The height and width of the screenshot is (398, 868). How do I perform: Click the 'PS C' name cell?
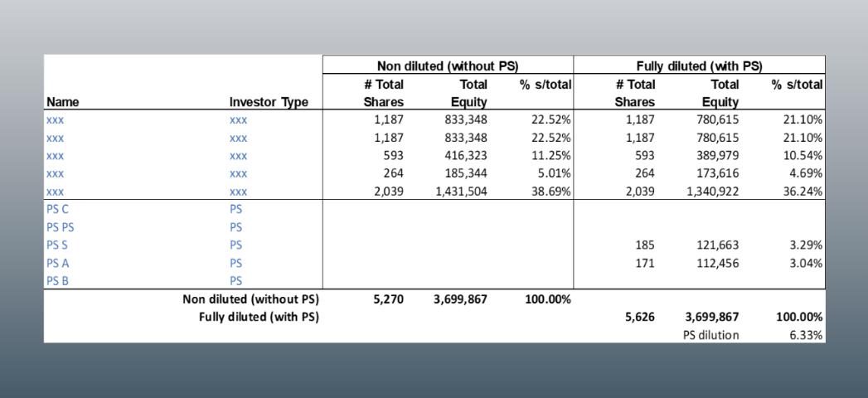tap(57, 209)
